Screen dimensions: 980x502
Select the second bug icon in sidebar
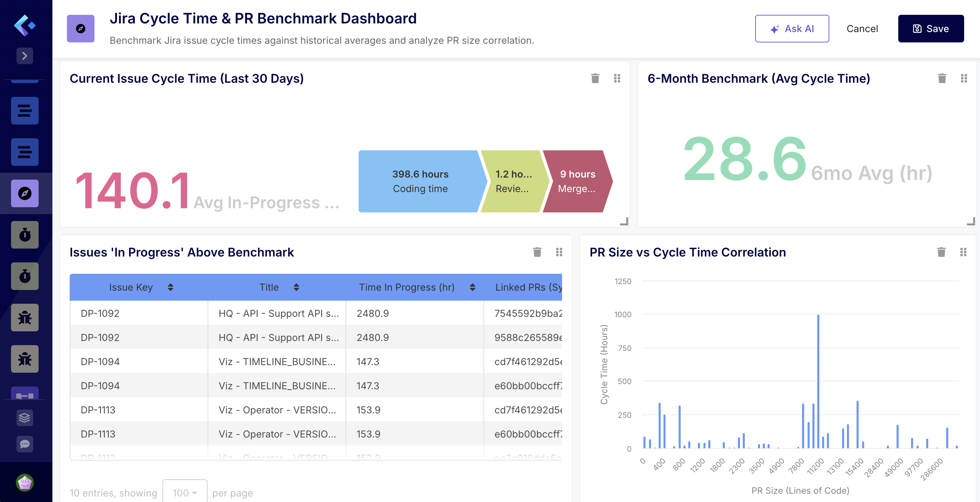(24, 359)
